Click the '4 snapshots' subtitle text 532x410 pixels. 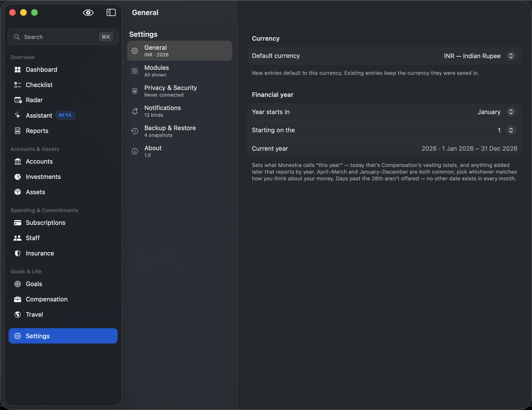pos(158,135)
